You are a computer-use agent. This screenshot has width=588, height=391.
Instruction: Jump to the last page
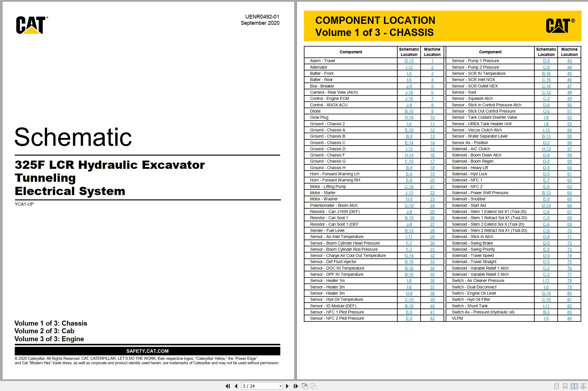[x=296, y=386]
